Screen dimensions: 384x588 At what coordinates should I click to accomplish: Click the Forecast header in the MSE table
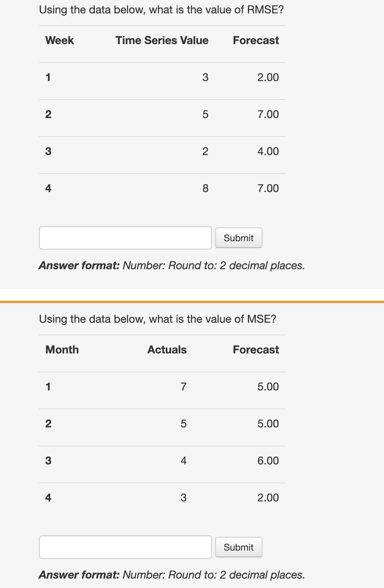pyautogui.click(x=256, y=349)
